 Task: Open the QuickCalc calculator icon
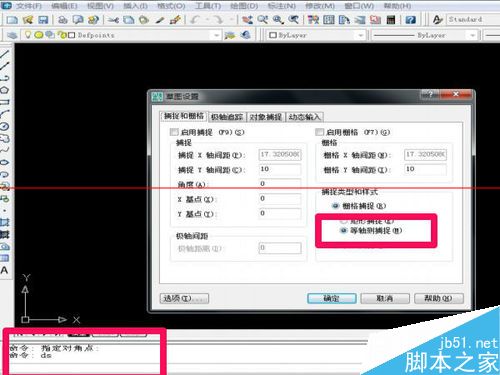tap(391, 20)
